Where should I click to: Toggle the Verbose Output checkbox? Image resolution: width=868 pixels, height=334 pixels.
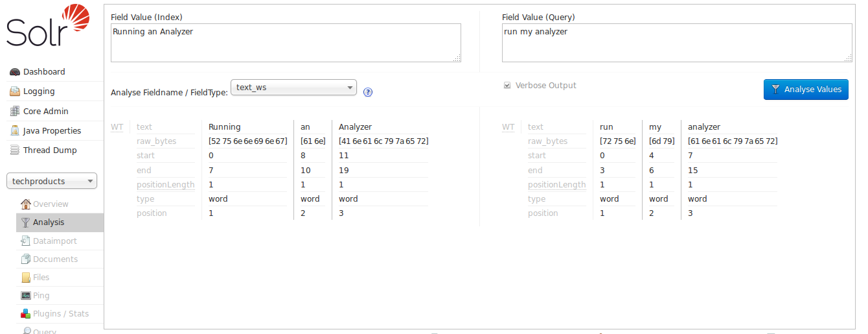click(x=507, y=86)
